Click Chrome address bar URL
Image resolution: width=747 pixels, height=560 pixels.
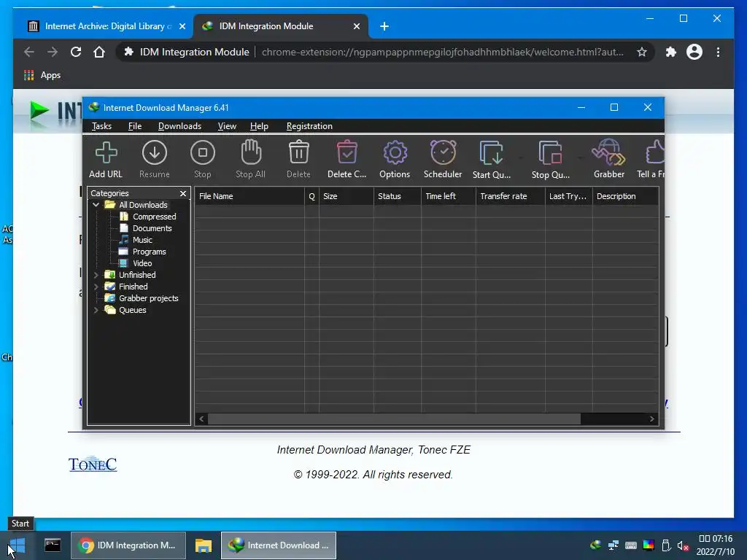(442, 52)
